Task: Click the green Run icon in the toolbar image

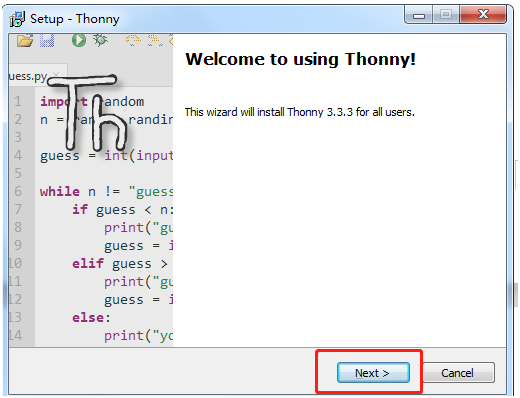Action: (x=79, y=40)
